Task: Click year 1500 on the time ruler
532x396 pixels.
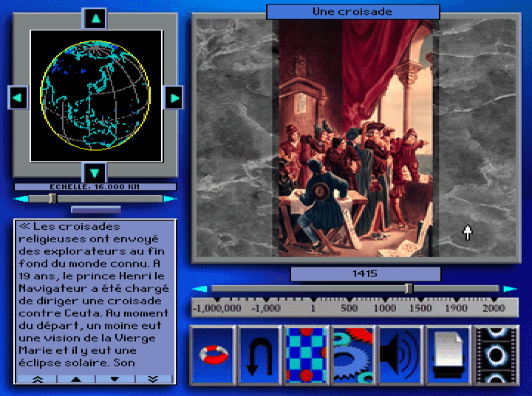Action: (x=420, y=308)
